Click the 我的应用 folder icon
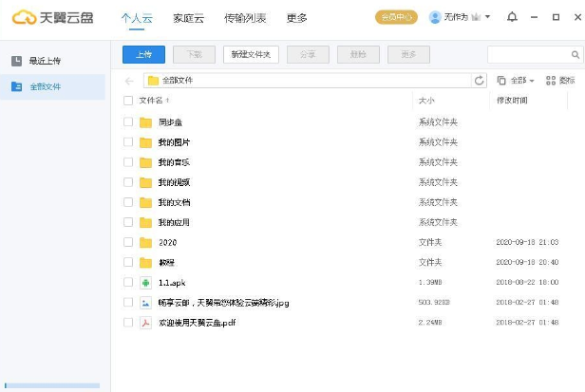This screenshot has height=392, width=585. pyautogui.click(x=145, y=223)
